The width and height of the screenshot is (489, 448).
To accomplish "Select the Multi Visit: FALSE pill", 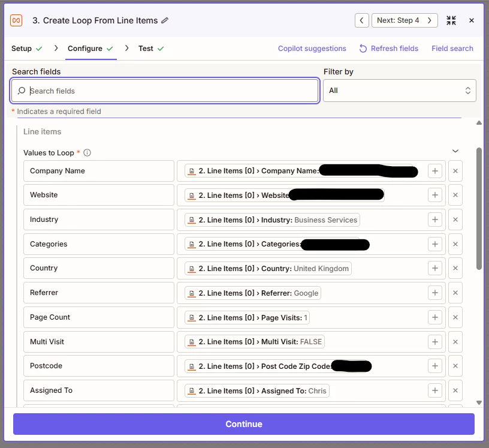I will point(255,342).
